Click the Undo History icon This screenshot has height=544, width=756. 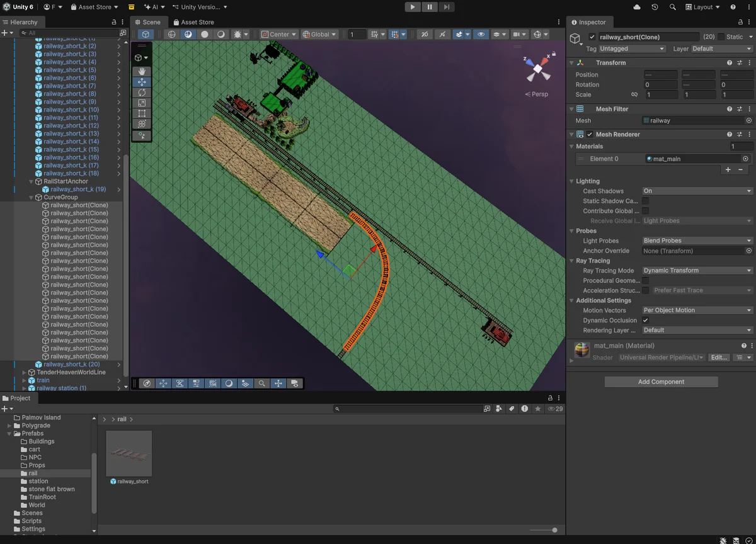click(655, 7)
